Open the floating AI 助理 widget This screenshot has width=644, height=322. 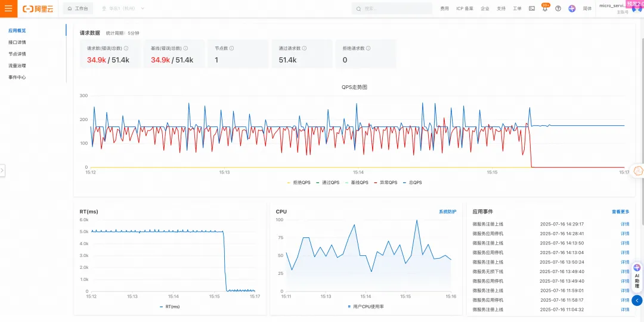(637, 277)
